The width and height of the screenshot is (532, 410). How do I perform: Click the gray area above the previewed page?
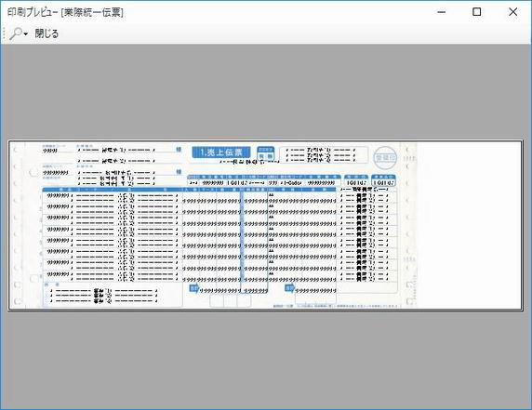click(x=266, y=91)
